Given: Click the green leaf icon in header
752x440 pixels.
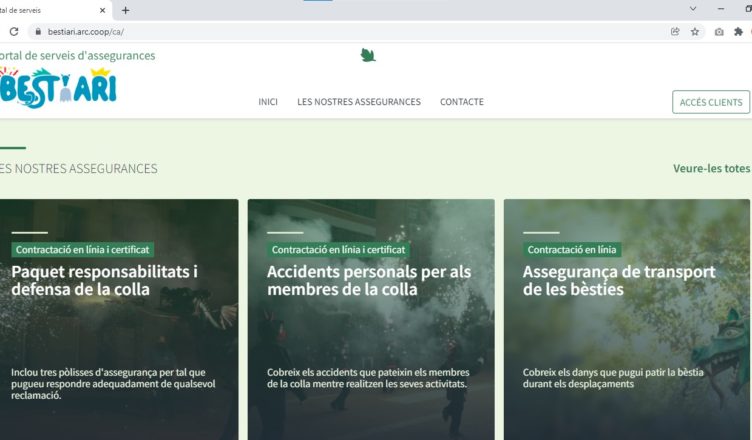Looking at the screenshot, I should pyautogui.click(x=368, y=55).
